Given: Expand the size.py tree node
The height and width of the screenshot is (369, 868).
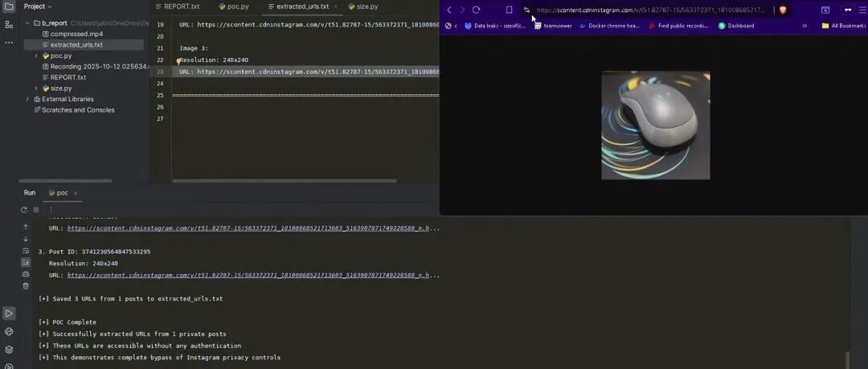Looking at the screenshot, I should [x=36, y=88].
